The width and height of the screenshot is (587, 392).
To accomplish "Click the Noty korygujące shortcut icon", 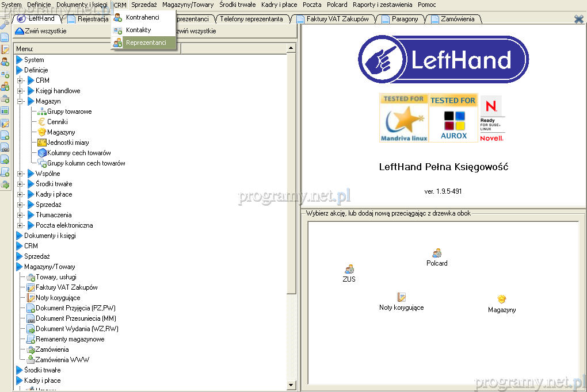I will [402, 297].
